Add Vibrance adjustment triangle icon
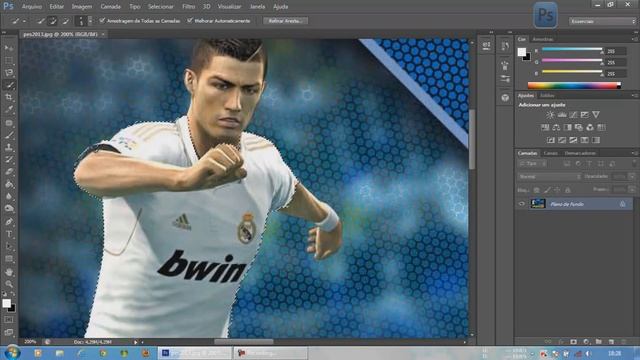The width and height of the screenshot is (640, 360). [x=596, y=115]
